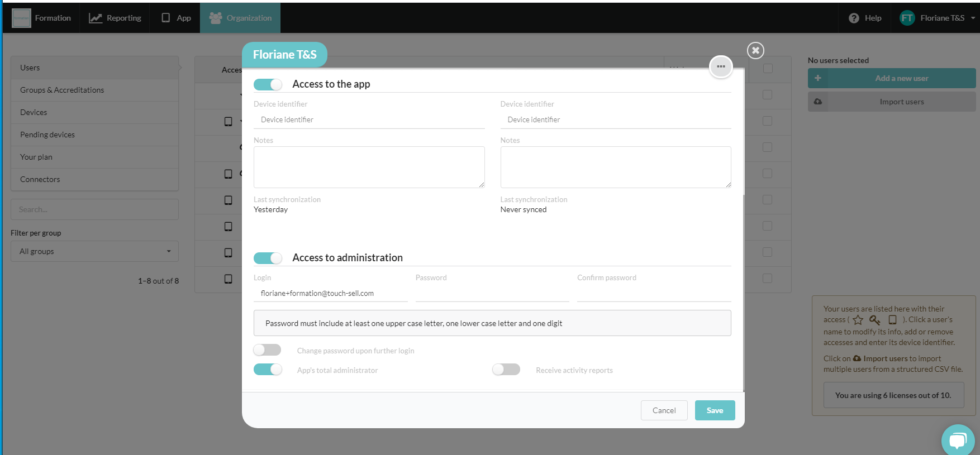The image size is (980, 455).
Task: Click the Password field
Action: point(492,293)
